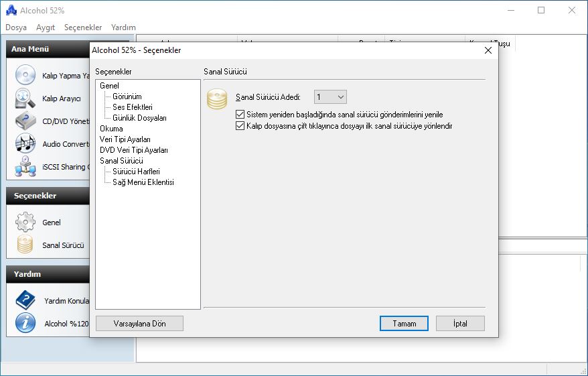The height and width of the screenshot is (376, 588).
Task: Select Görünüm in the options tree
Action: (127, 97)
